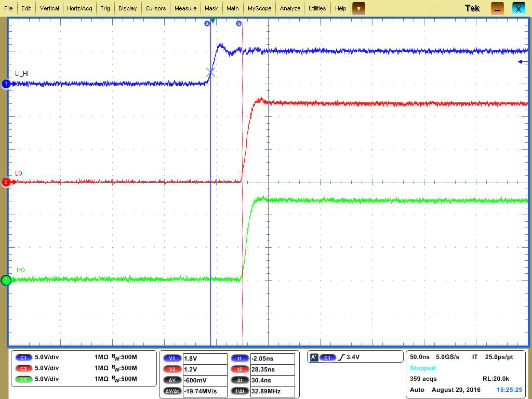This screenshot has height=399, width=532.
Task: Open the Horiz/Acq menu
Action: tap(79, 8)
